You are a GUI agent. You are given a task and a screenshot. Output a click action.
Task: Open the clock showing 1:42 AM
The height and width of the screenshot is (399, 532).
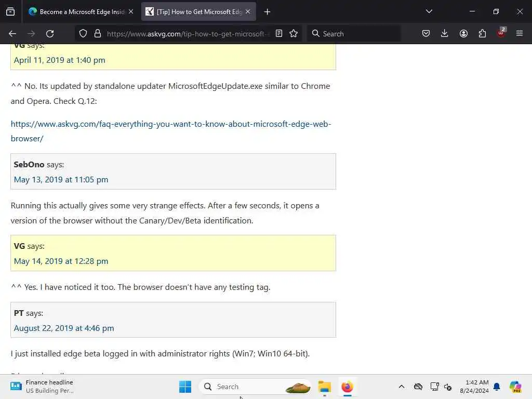click(474, 387)
